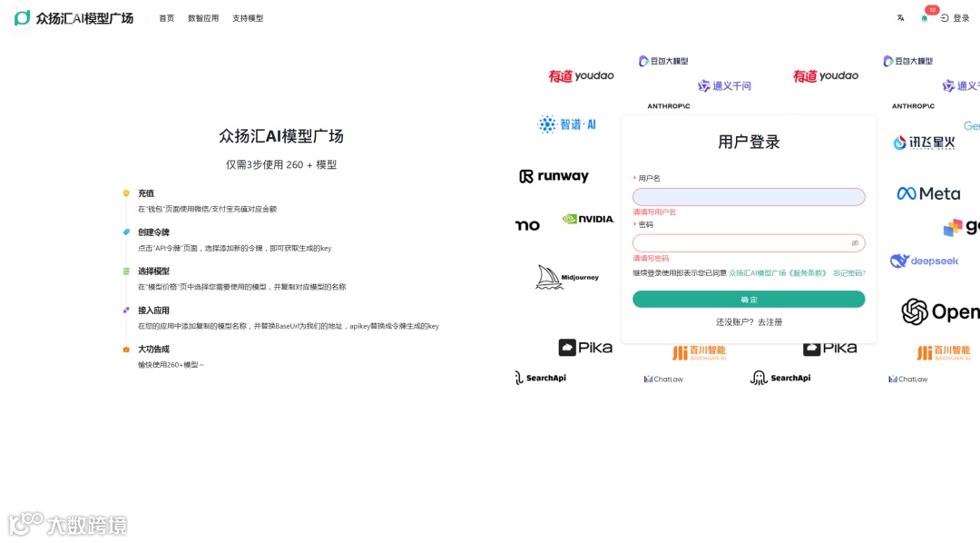Click the 忘记密码? link
Image resolution: width=980 pixels, height=543 pixels.
coord(849,273)
